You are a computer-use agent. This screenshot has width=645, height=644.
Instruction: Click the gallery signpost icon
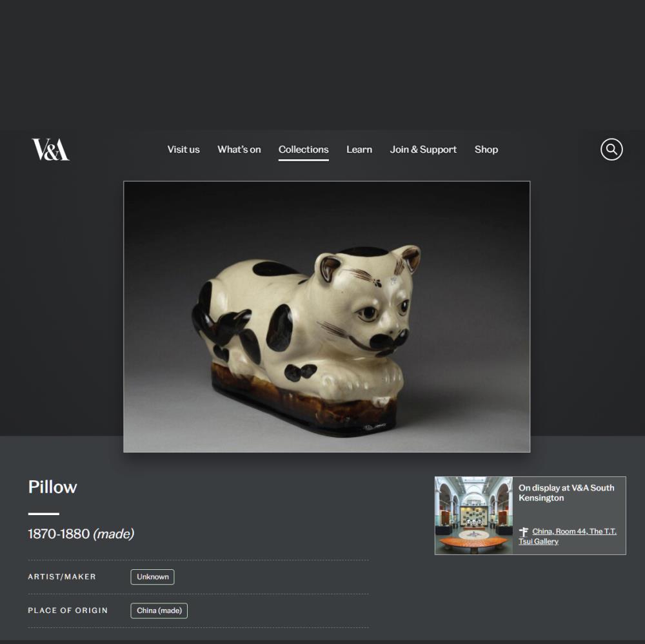(x=523, y=532)
